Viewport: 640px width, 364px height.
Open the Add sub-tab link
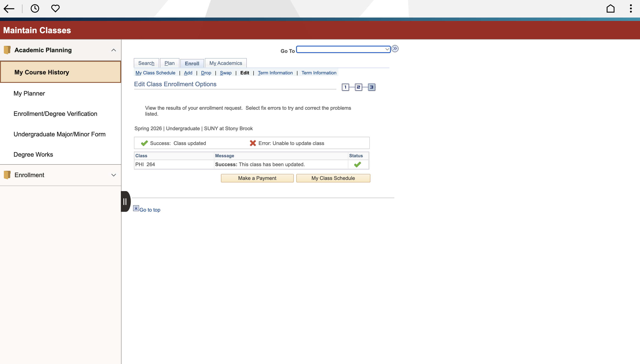[x=188, y=73]
